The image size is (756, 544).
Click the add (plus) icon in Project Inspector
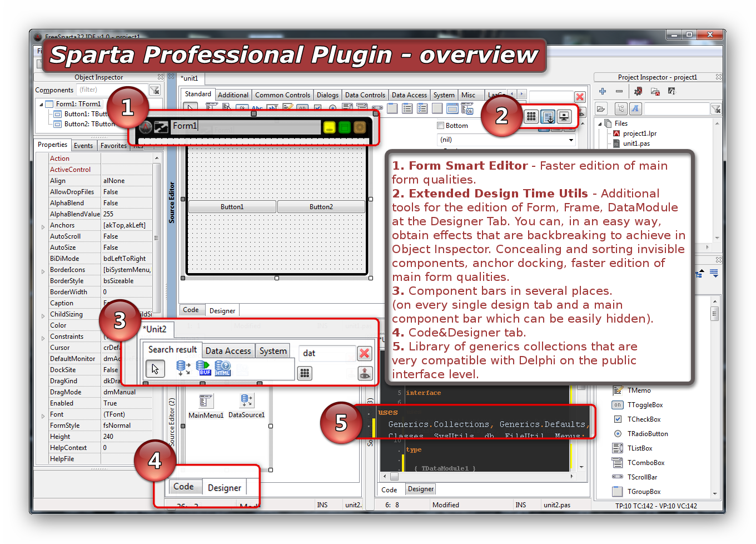click(603, 91)
